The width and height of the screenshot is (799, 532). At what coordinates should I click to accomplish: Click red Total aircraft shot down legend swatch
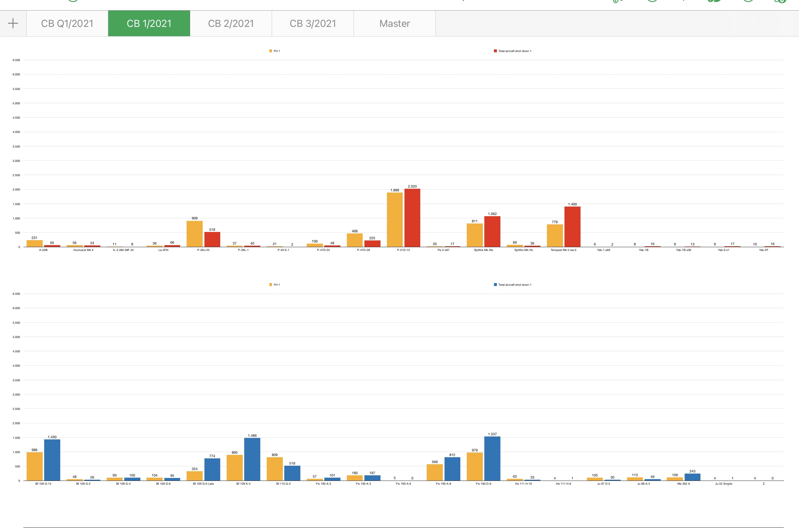pyautogui.click(x=495, y=51)
